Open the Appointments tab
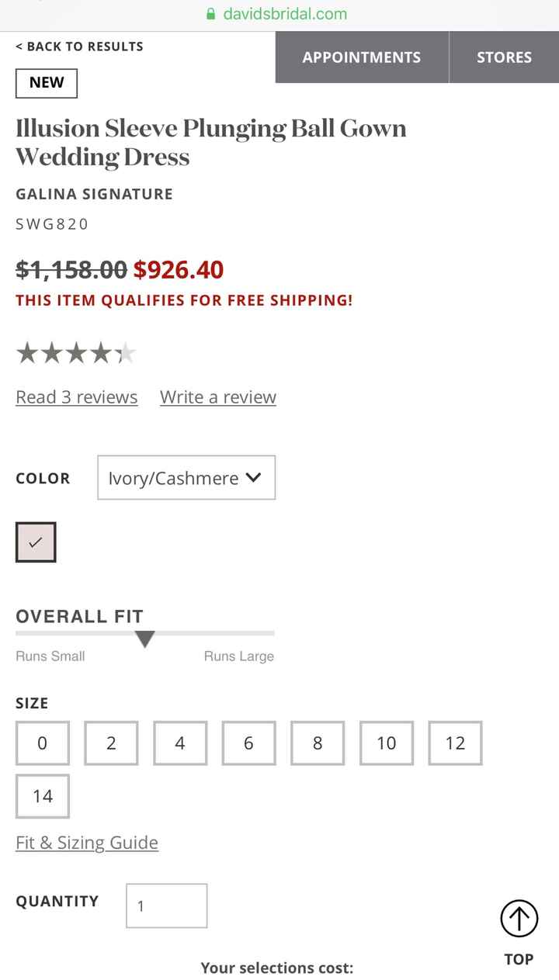Image resolution: width=559 pixels, height=980 pixels. [x=362, y=57]
